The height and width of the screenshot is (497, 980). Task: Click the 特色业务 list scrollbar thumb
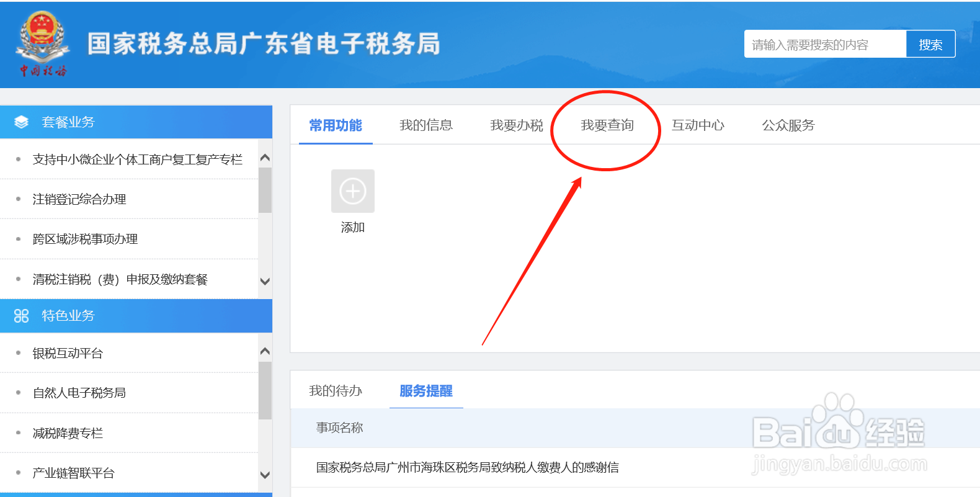[265, 390]
